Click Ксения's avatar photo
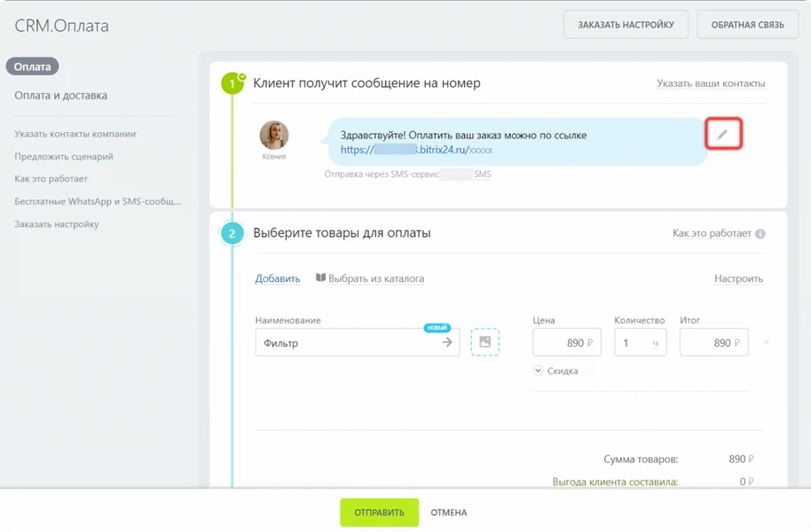The width and height of the screenshot is (811, 532). [276, 133]
